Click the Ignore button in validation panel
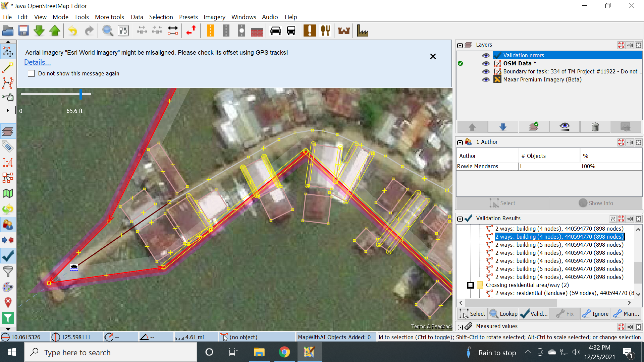The height and width of the screenshot is (362, 644). pyautogui.click(x=596, y=314)
